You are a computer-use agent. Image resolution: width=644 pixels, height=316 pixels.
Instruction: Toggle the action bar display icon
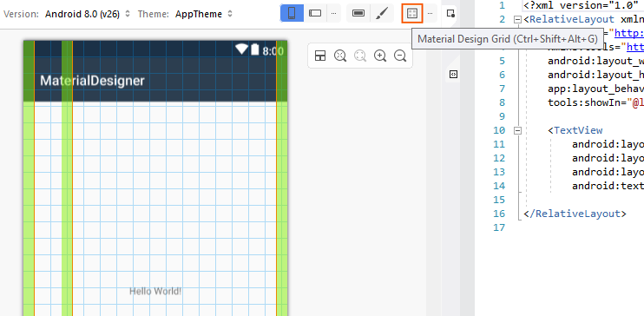click(x=358, y=14)
